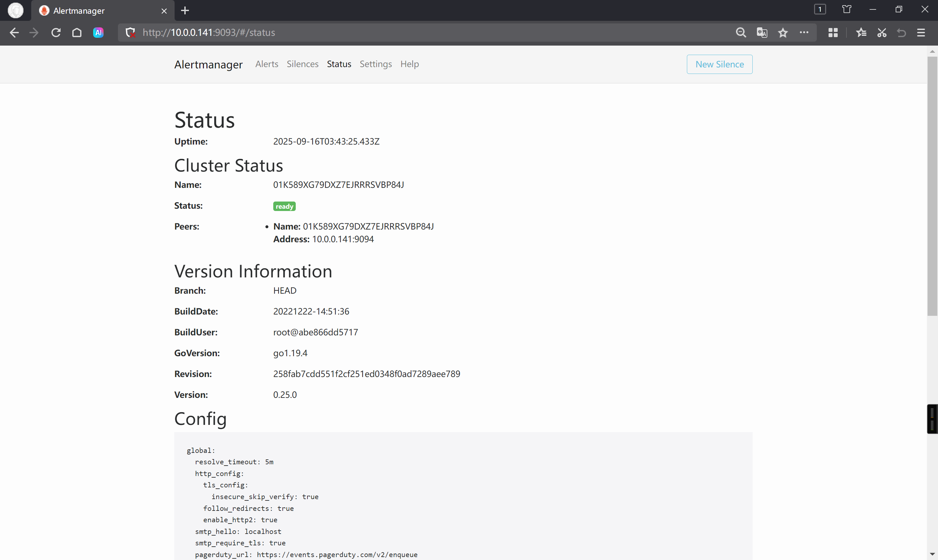Viewport: 938px width, 560px height.
Task: Click the site security shield icon
Action: [130, 33]
